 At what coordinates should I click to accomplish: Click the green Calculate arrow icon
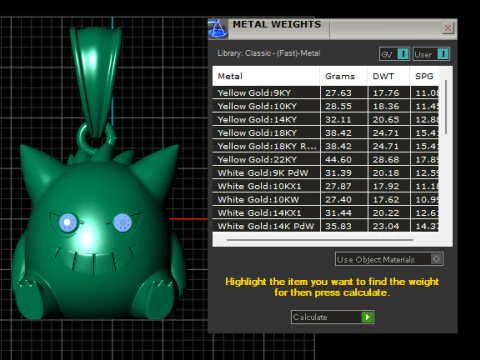coord(367,317)
